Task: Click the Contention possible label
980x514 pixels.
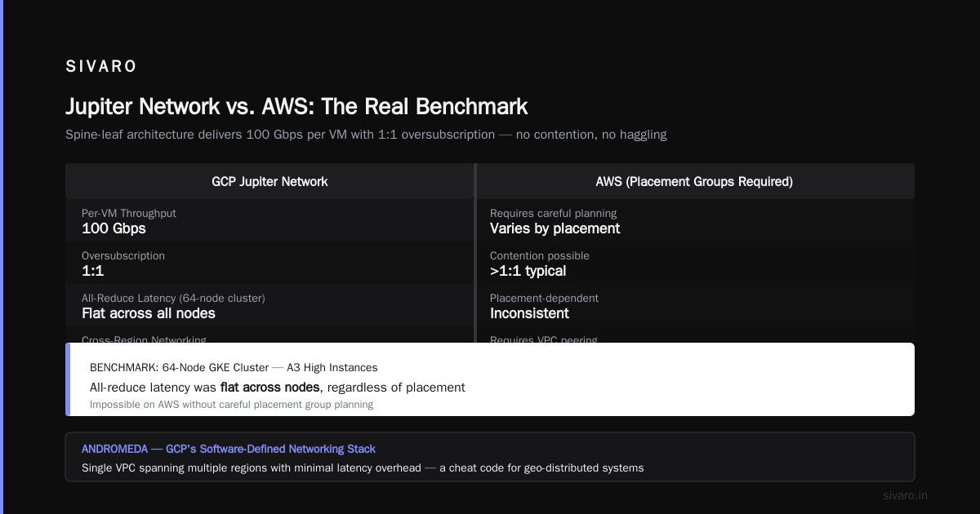Action: pos(539,255)
